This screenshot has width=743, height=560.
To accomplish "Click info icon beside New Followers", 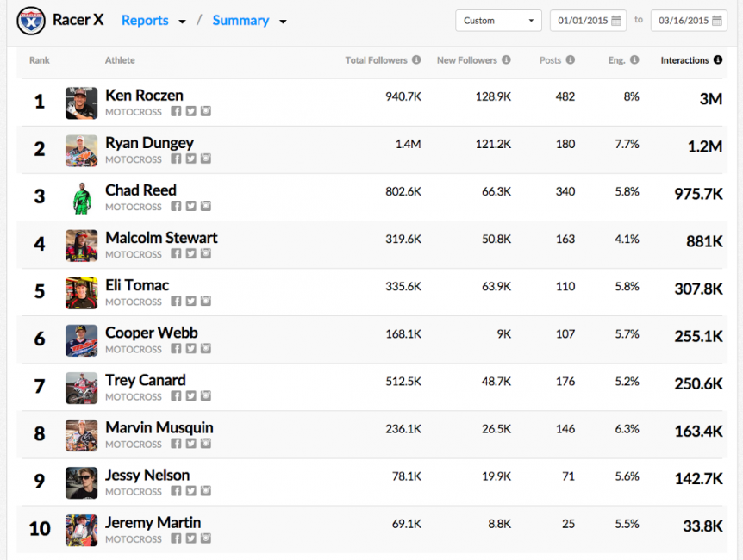I will click(506, 60).
